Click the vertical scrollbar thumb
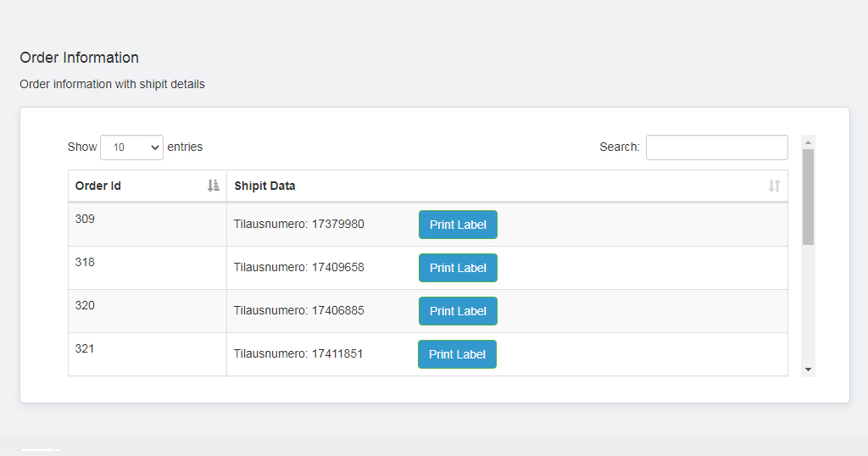The width and height of the screenshot is (868, 456). coord(808,197)
